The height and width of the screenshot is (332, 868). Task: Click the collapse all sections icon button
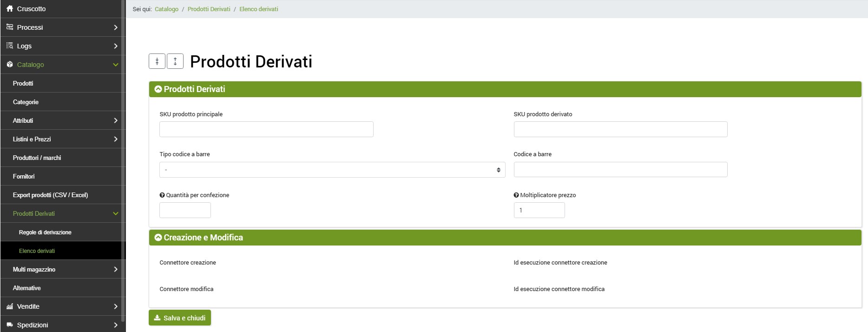coord(157,61)
